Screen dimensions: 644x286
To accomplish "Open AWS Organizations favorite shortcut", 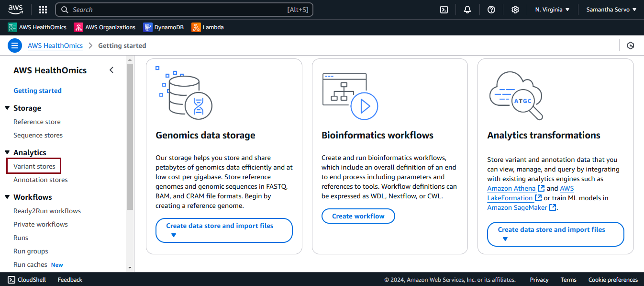I will [x=105, y=27].
